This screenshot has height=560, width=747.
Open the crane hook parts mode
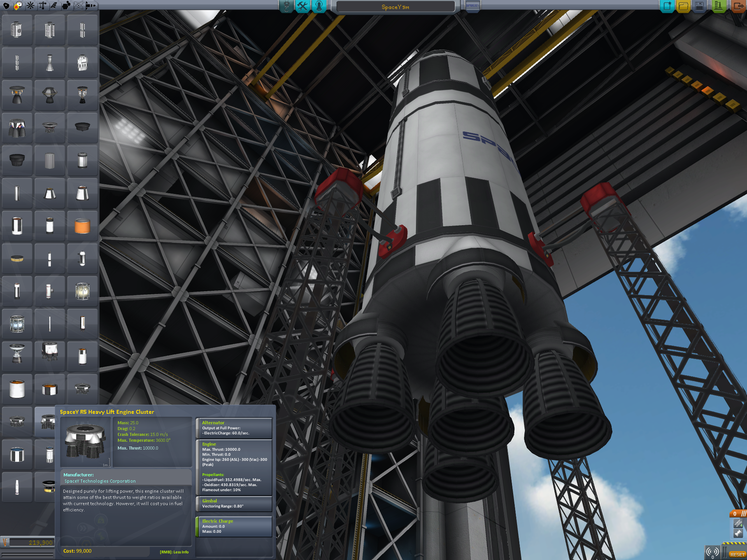coord(286,6)
